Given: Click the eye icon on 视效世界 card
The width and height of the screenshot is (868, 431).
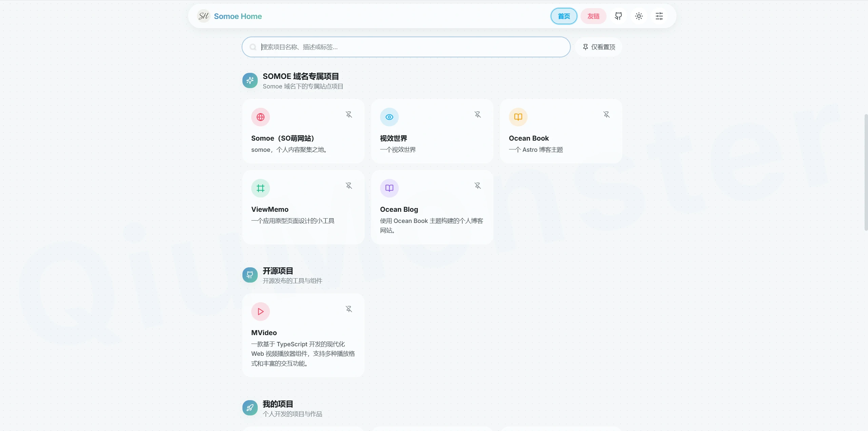Looking at the screenshot, I should (x=389, y=117).
